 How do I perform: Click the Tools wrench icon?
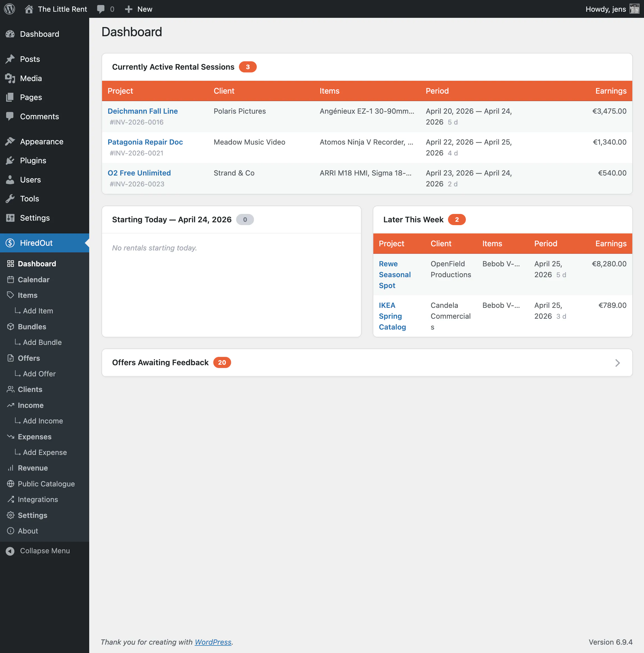(x=10, y=199)
